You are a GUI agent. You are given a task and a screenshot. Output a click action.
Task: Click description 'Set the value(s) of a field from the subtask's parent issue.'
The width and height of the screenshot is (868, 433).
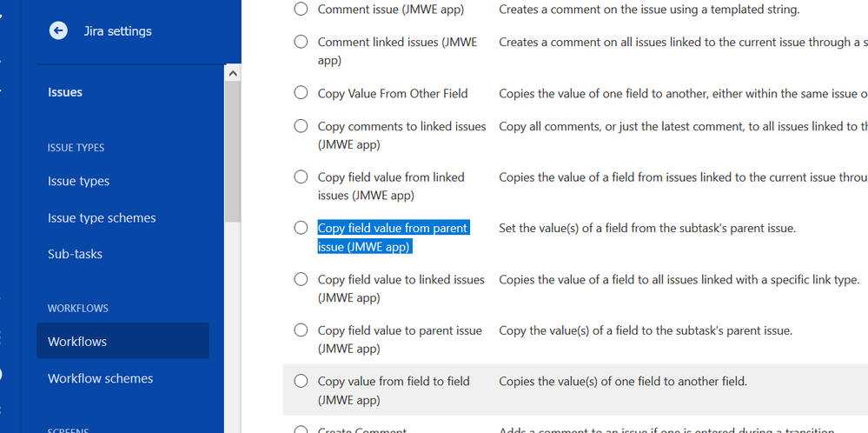[x=647, y=228]
